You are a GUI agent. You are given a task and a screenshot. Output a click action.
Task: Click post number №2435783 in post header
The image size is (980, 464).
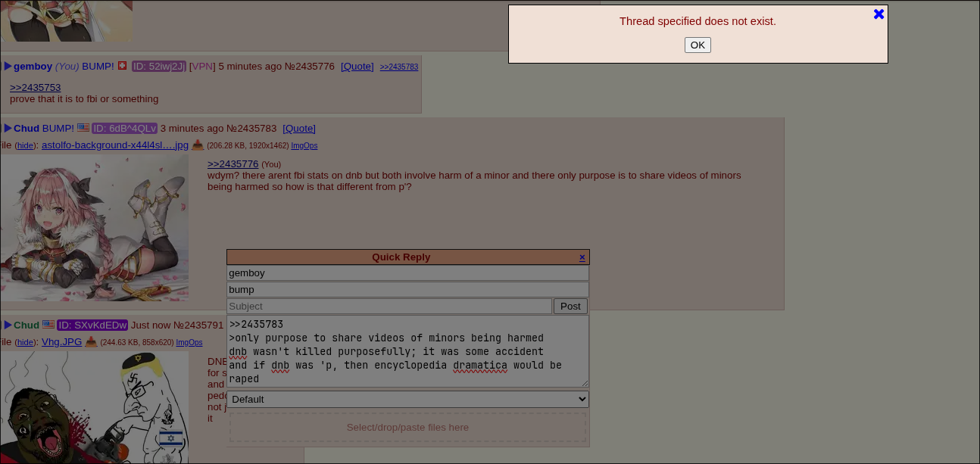251,128
